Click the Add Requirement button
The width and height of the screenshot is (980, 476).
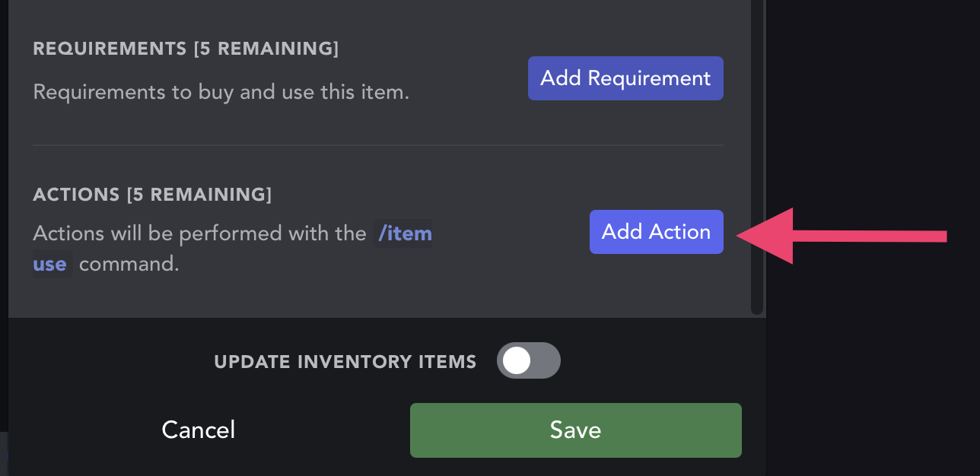point(625,78)
